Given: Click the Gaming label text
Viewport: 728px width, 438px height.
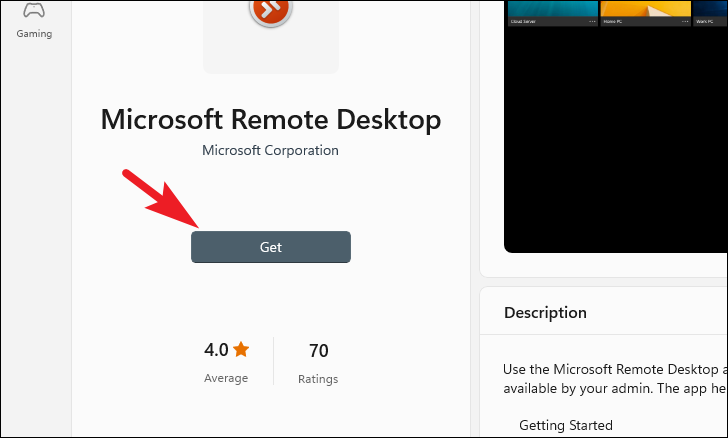Looking at the screenshot, I should [x=34, y=33].
